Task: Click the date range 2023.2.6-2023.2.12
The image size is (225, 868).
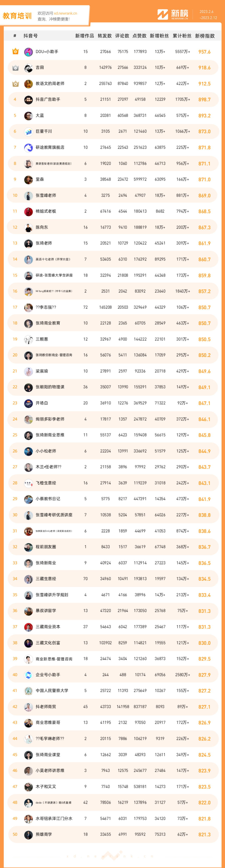Action: (208, 14)
